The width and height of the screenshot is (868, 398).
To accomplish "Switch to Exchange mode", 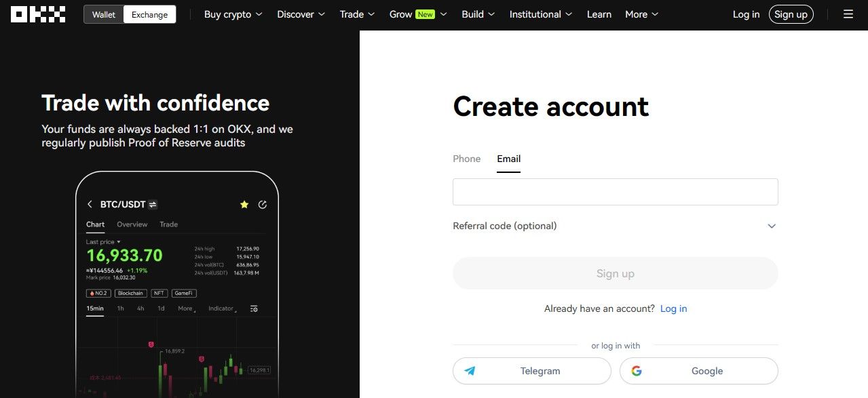I will tap(149, 14).
